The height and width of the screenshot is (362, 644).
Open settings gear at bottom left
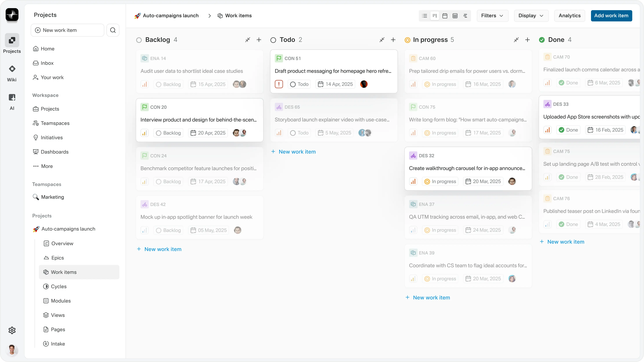[12, 330]
